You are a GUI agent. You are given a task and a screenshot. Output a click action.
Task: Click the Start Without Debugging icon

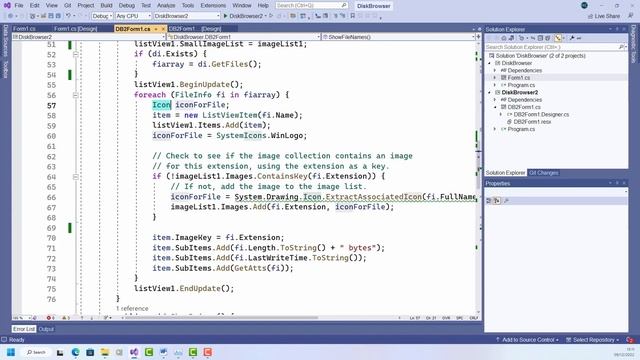tap(271, 16)
